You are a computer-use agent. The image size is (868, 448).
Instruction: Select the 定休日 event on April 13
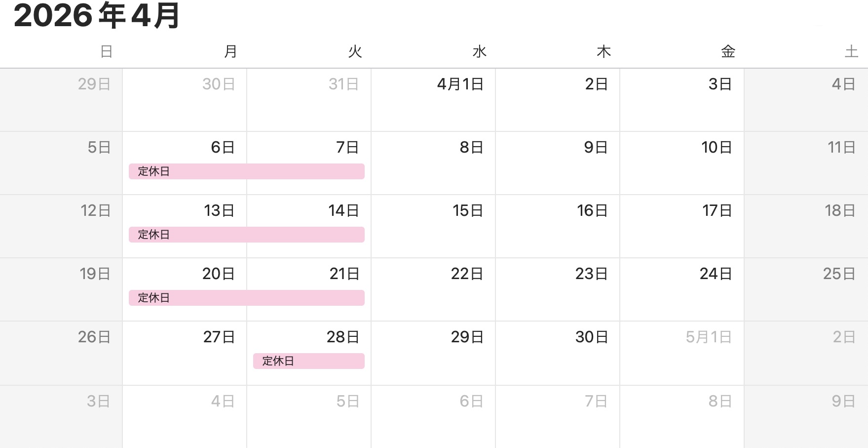click(246, 235)
